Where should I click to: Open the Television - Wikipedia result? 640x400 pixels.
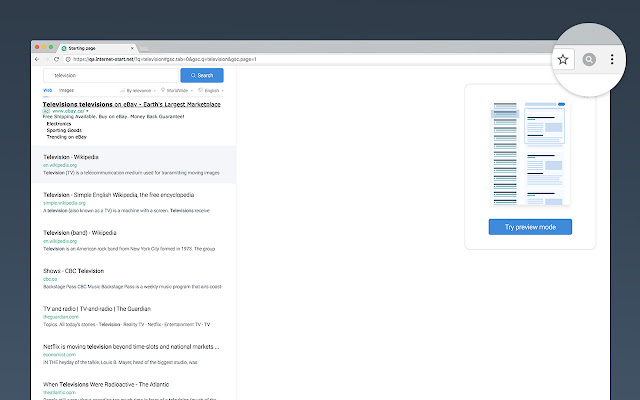(70, 157)
